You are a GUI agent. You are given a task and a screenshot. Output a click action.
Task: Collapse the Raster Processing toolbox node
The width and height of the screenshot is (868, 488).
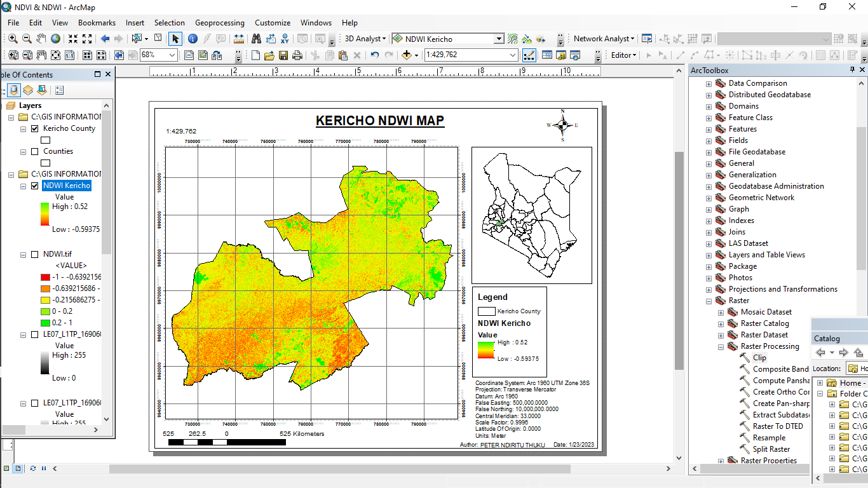[x=720, y=346]
